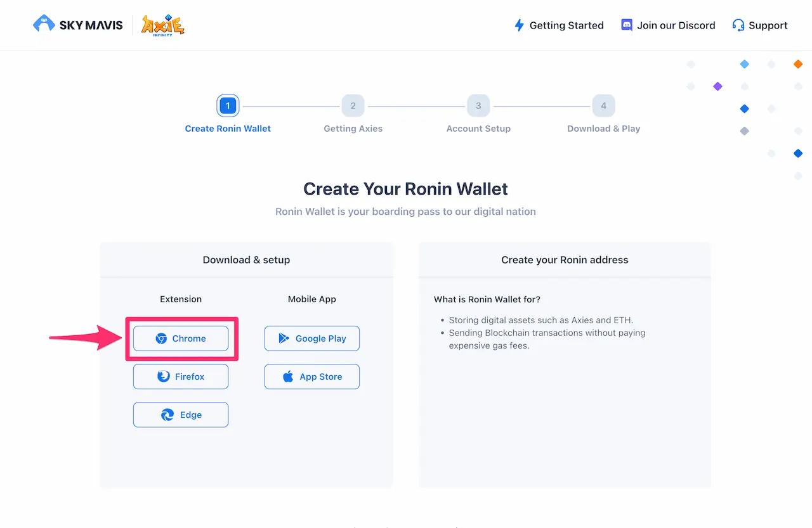Get the App Store mobile app

click(x=312, y=377)
